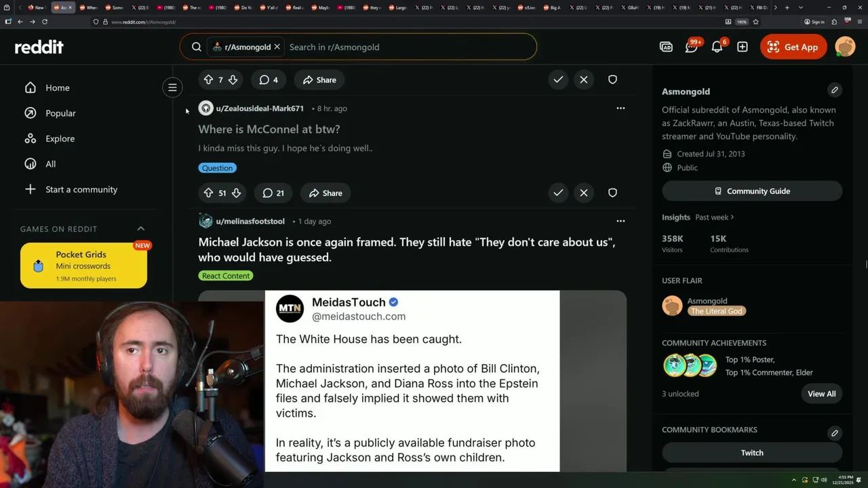Viewport: 868px width, 488px height.
Task: Open the 4 comments button
Action: [x=269, y=80]
